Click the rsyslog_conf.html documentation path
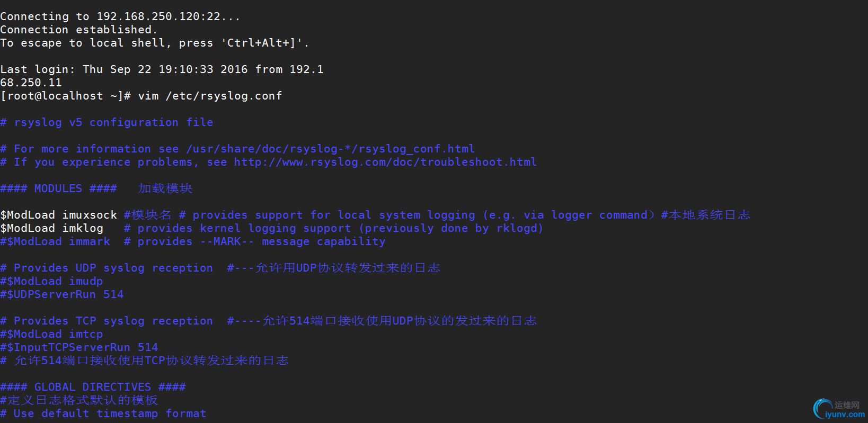 pyautogui.click(x=331, y=149)
